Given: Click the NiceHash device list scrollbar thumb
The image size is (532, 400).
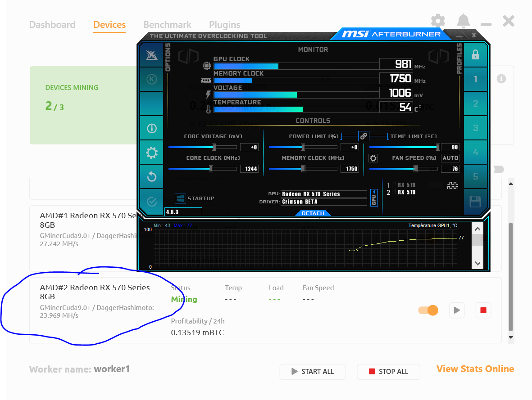Looking at the screenshot, I should tap(511, 277).
